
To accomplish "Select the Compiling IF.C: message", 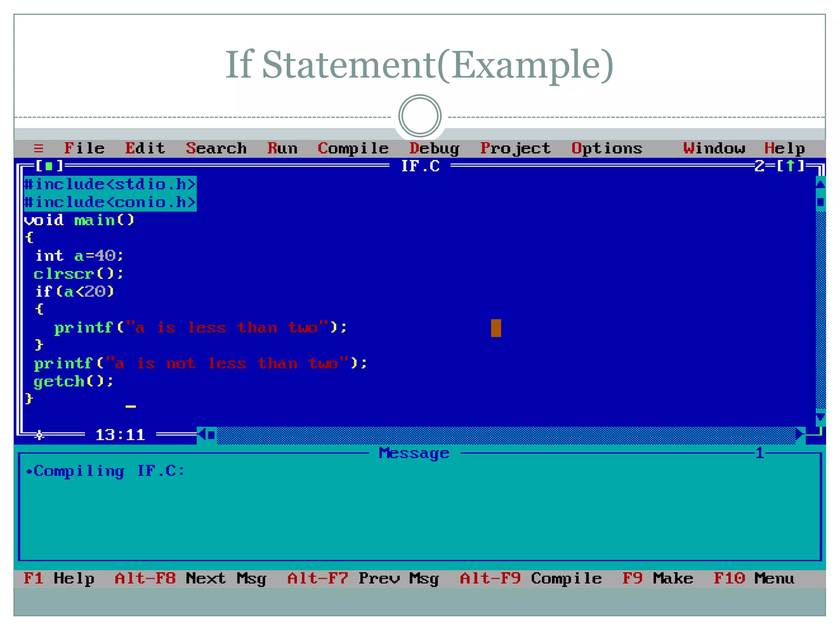I will (106, 471).
